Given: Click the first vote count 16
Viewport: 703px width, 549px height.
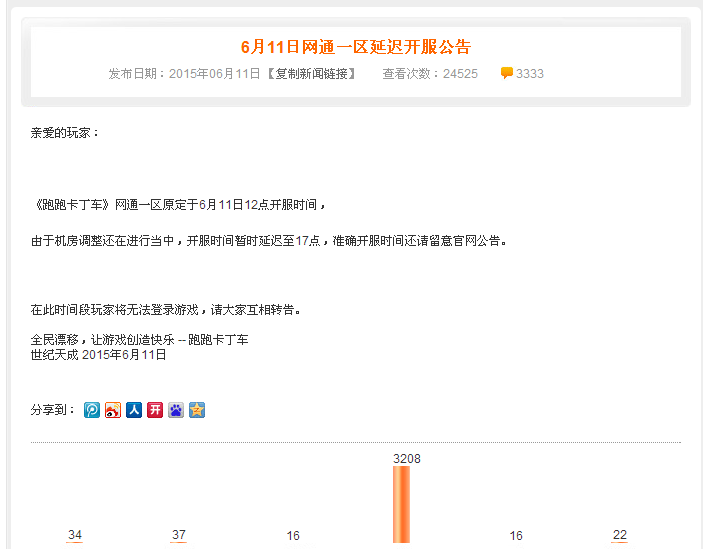Looking at the screenshot, I should coord(293,536).
